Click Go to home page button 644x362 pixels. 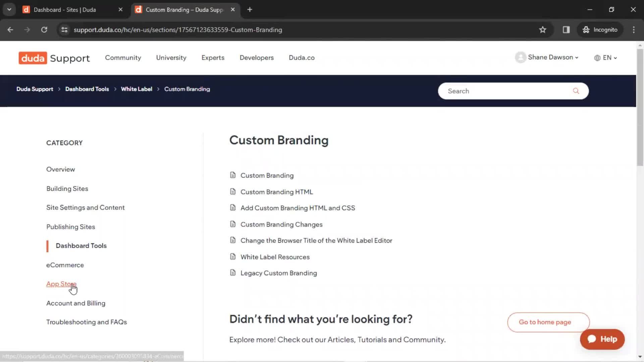(548, 322)
